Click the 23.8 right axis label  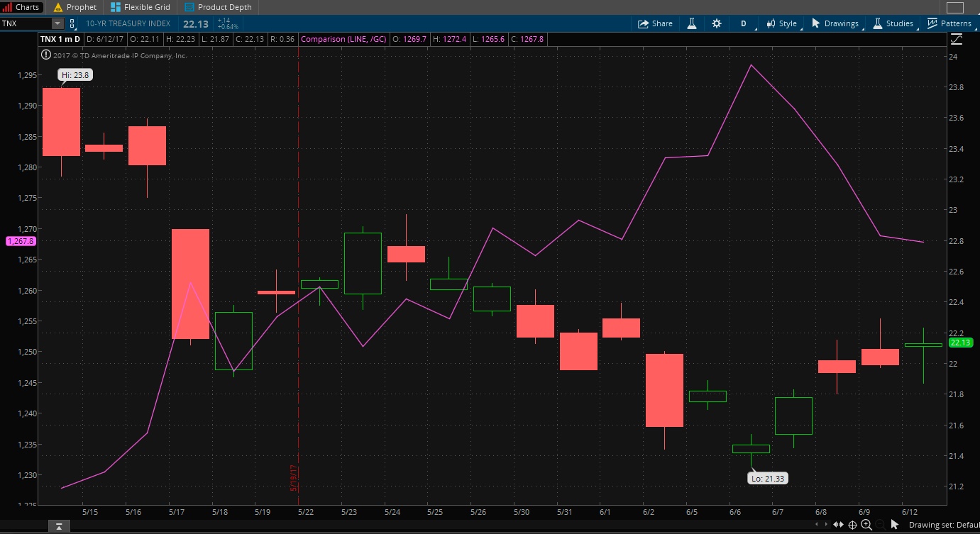(x=957, y=87)
